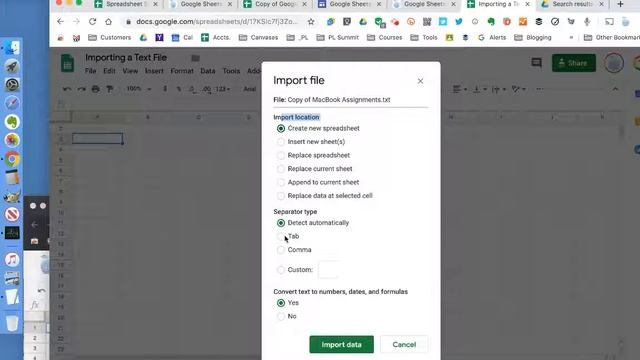This screenshot has width=640, height=360.
Task: Switch to the Copy of Google tab
Action: (275, 4)
